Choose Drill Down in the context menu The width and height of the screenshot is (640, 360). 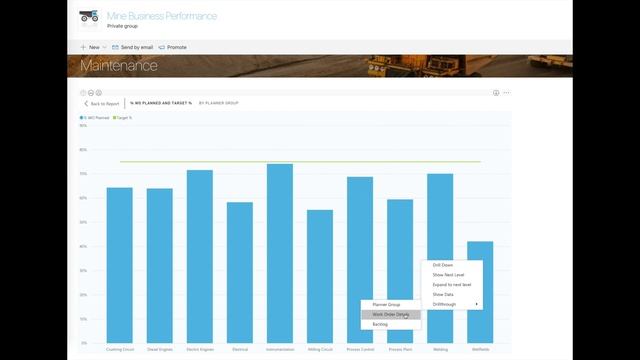point(452,265)
